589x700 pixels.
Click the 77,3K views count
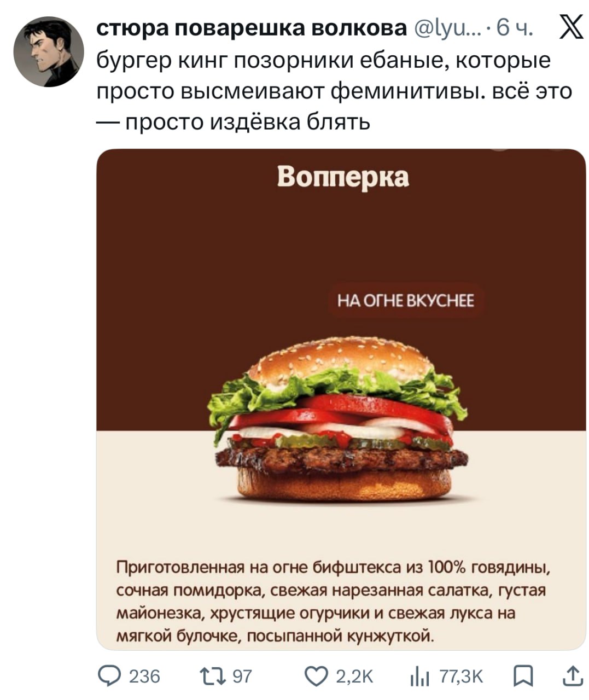pos(462,677)
